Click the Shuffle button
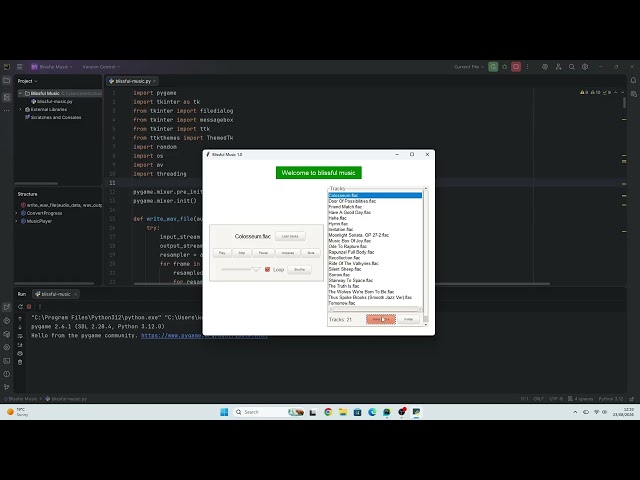Screen dimensions: 640x480 tap(299, 269)
